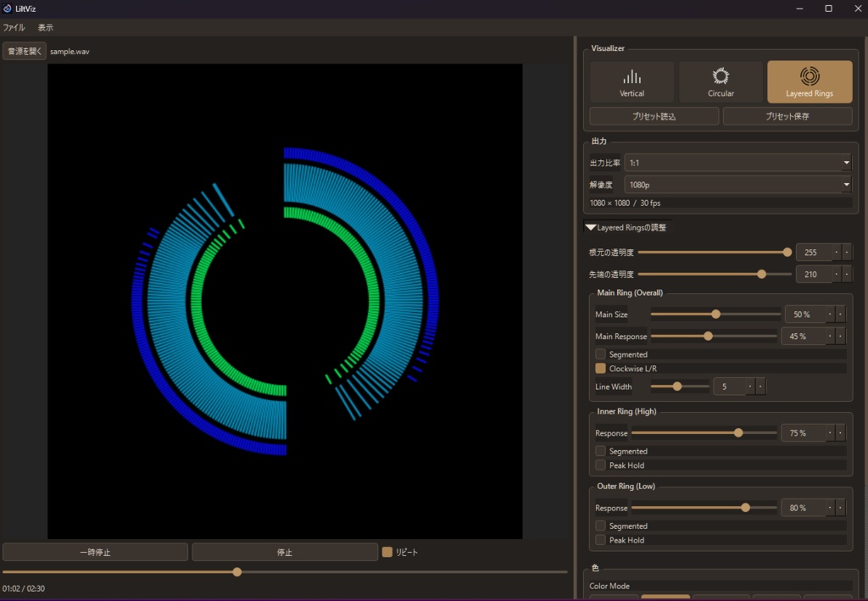
Task: Click the Outer Ring Response field showing 80 %
Action: (x=803, y=508)
